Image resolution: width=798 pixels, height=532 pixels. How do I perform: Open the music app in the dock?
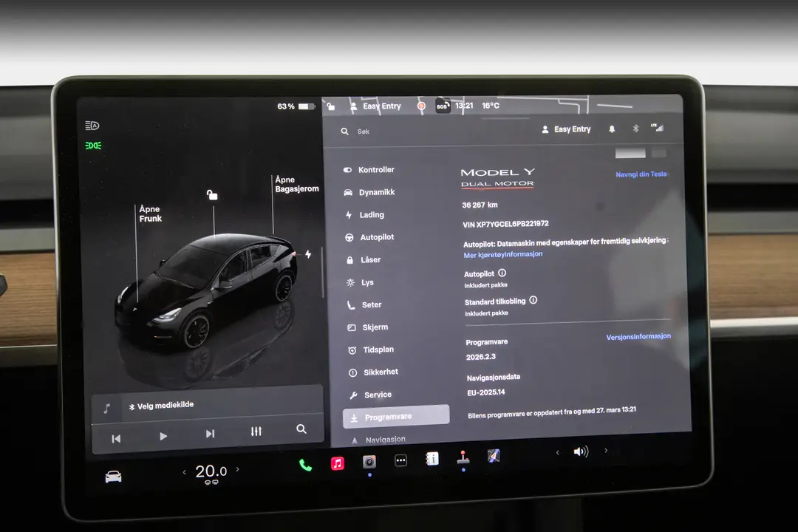(x=338, y=463)
